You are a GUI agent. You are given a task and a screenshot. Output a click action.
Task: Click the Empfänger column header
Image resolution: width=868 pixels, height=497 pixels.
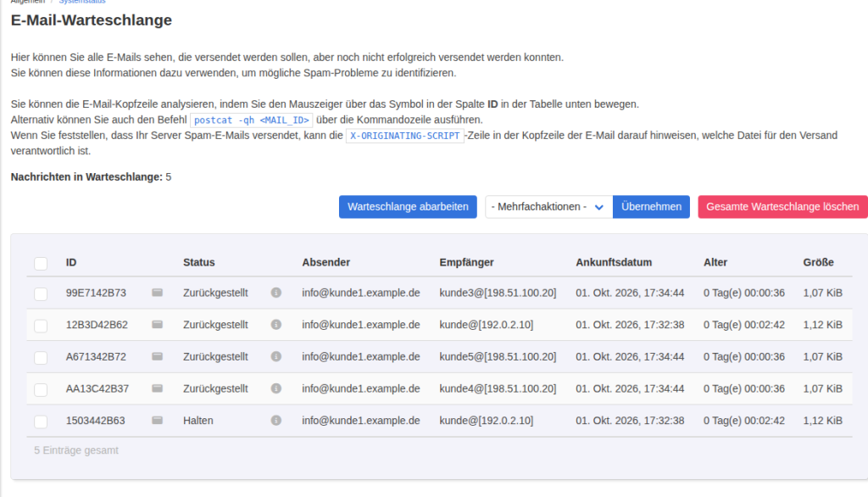click(467, 262)
